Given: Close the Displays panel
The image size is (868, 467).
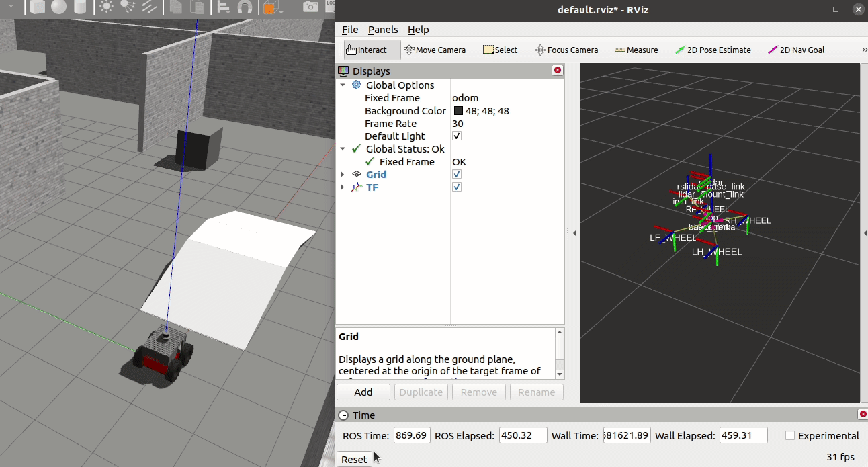Looking at the screenshot, I should tap(557, 71).
